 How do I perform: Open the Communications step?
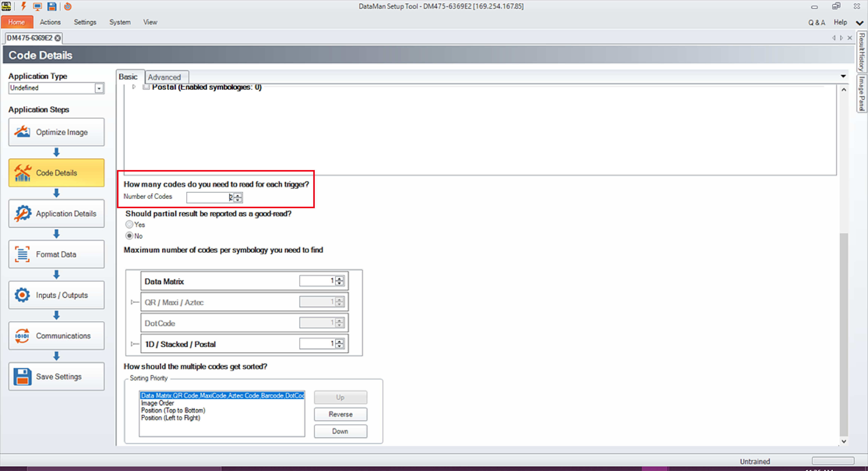(56, 335)
